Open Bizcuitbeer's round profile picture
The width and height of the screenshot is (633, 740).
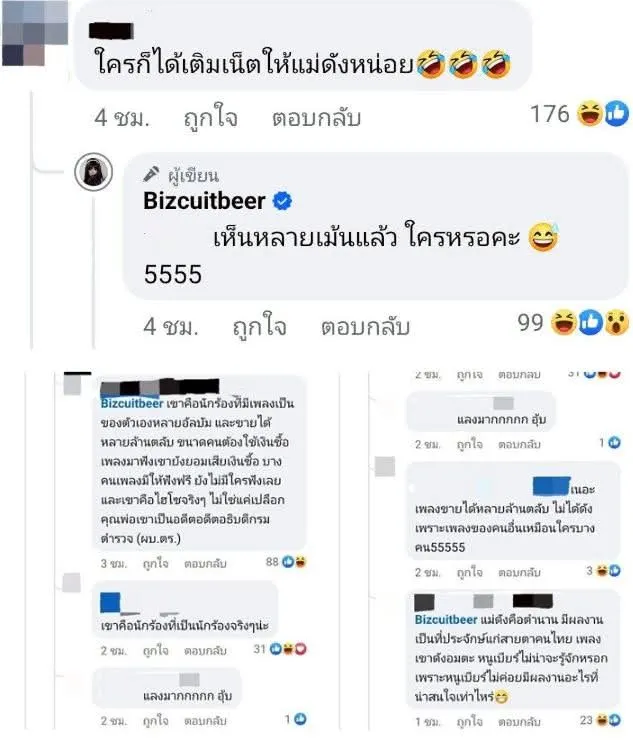pos(94,172)
